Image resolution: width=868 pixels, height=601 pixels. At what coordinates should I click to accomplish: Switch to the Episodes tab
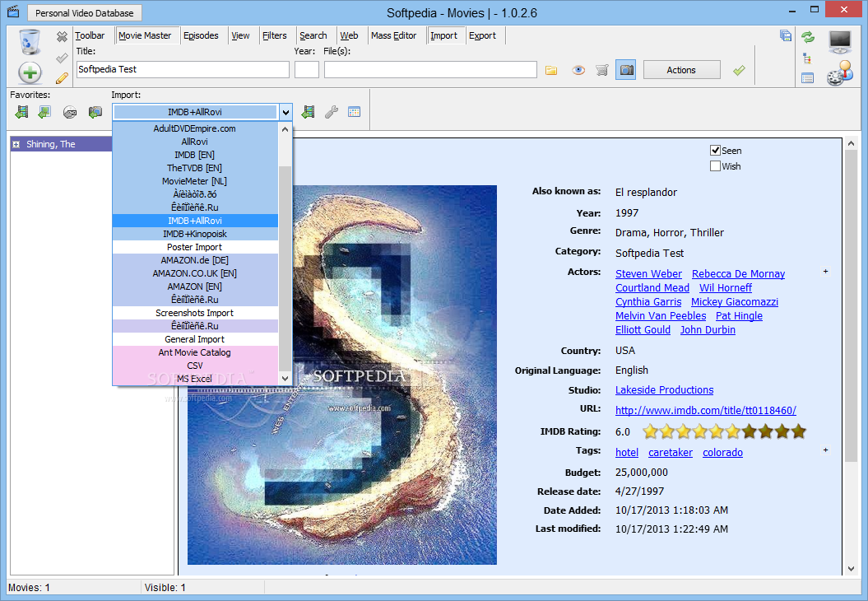coord(201,35)
